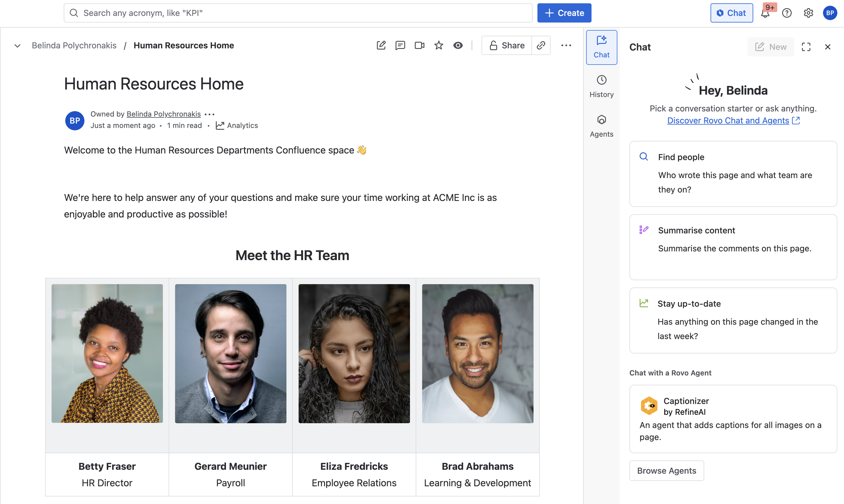This screenshot has height=504, width=844.
Task: Open more actions ellipsis menu for page
Action: pyautogui.click(x=566, y=46)
